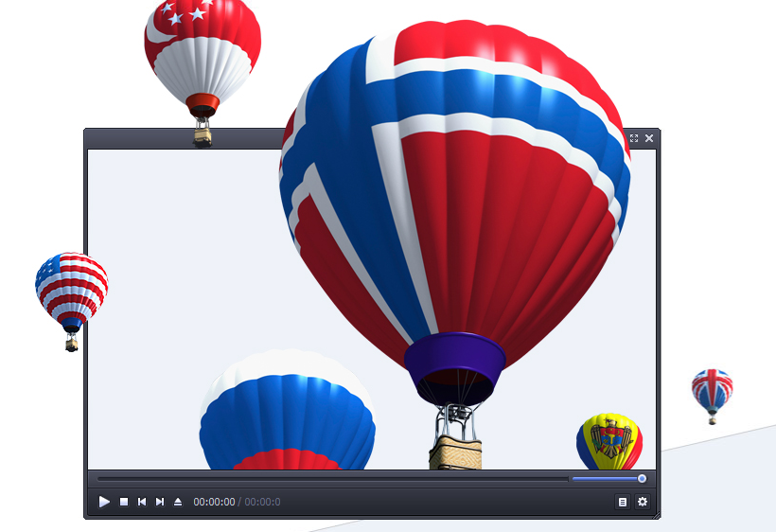Click the large Norwegian flag balloon

[454, 189]
